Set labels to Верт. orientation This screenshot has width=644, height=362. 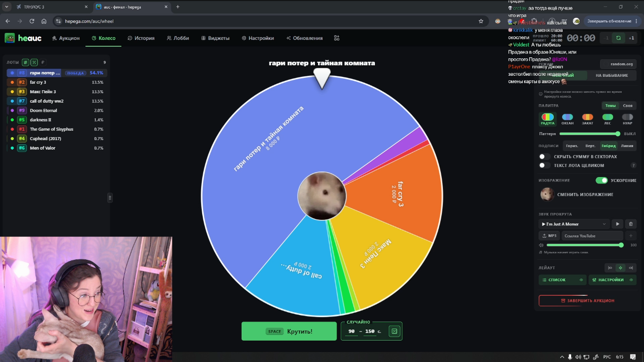coord(590,146)
